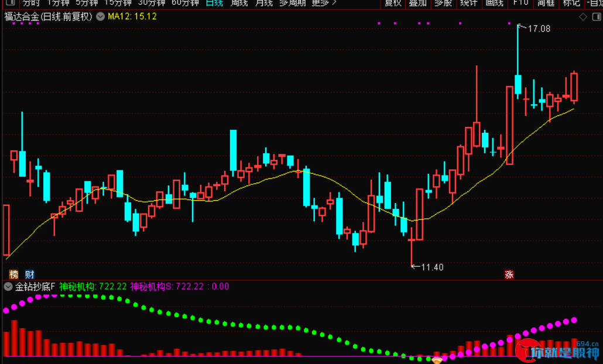Click the diamond icon at chart top right
Screen dimensions: 603x364
(583, 16)
